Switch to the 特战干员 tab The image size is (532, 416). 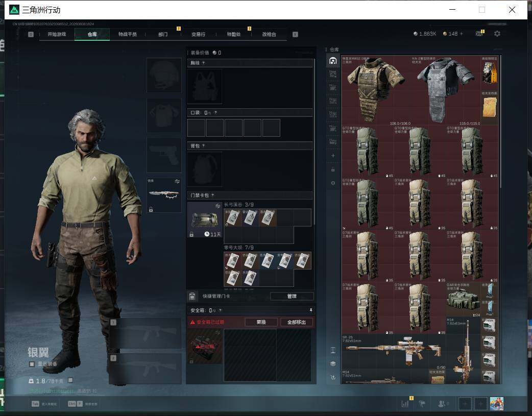128,34
